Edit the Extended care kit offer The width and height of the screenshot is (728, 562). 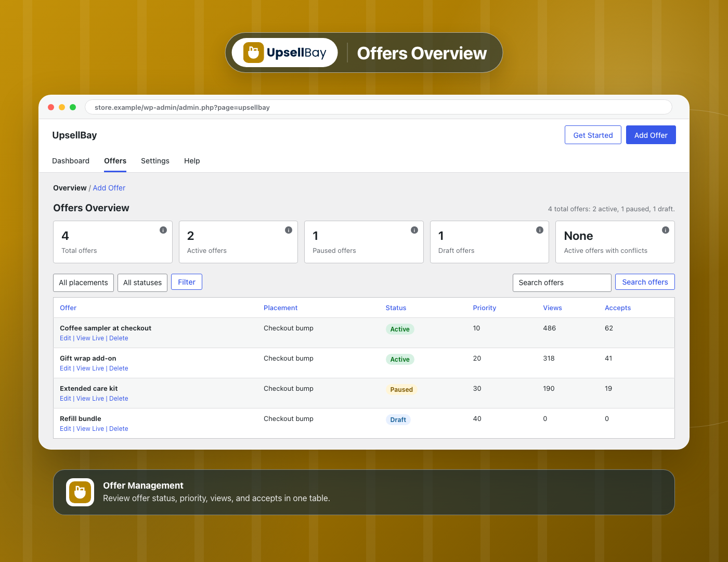click(x=66, y=399)
